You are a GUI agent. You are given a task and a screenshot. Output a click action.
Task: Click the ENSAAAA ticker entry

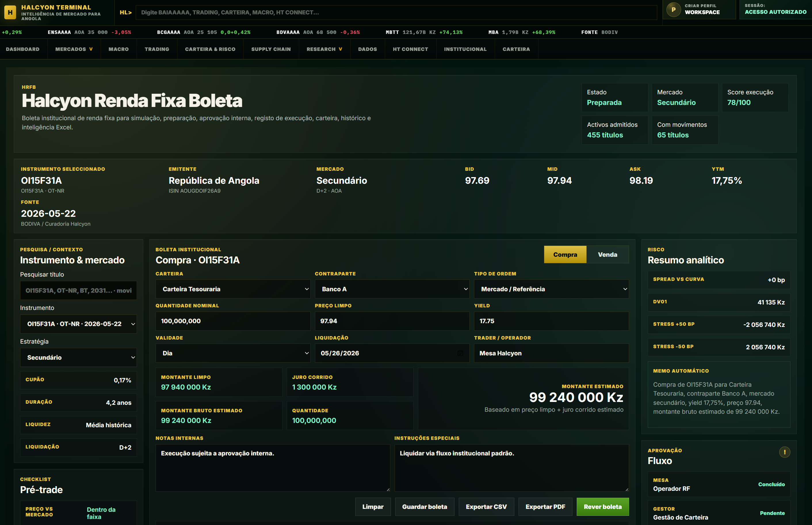point(89,32)
